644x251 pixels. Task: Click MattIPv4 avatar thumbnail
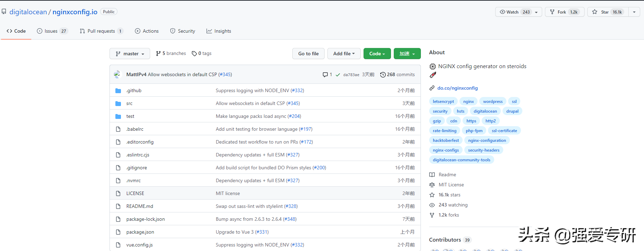click(x=117, y=74)
